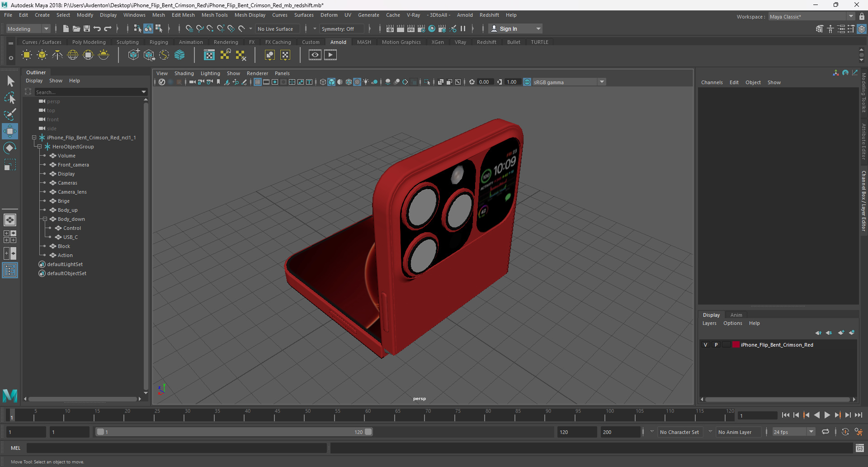Toggle sRGB gamma color management icon
Screen dimensions: 868x467
tap(527, 82)
